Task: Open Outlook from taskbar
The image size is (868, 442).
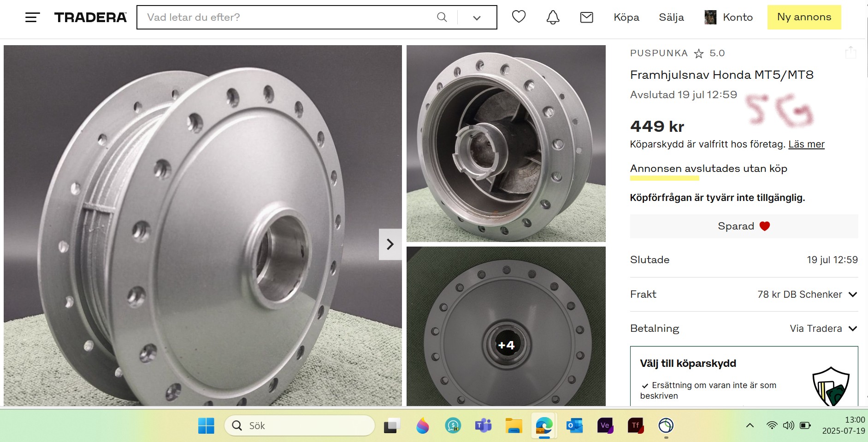Action: pos(575,425)
